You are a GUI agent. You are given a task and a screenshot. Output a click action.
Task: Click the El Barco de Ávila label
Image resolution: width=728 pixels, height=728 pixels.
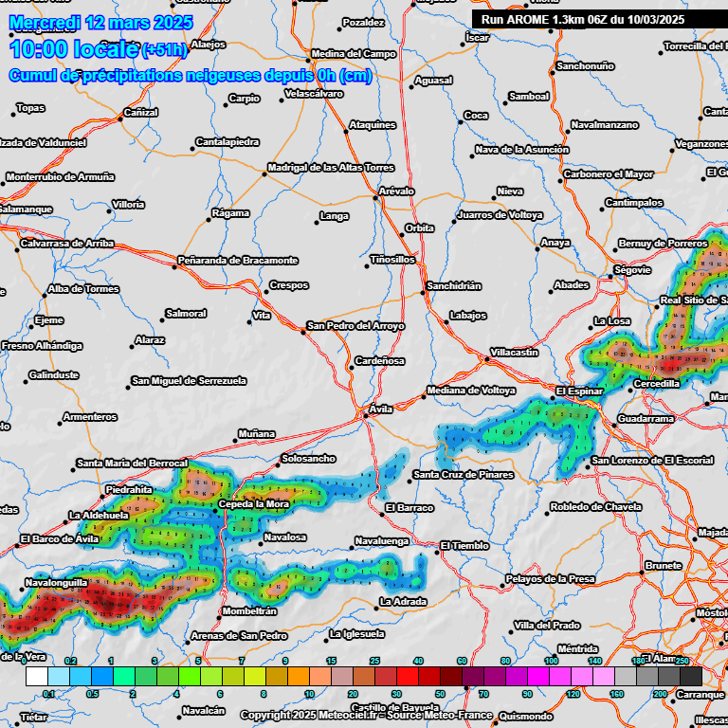pyautogui.click(x=60, y=539)
